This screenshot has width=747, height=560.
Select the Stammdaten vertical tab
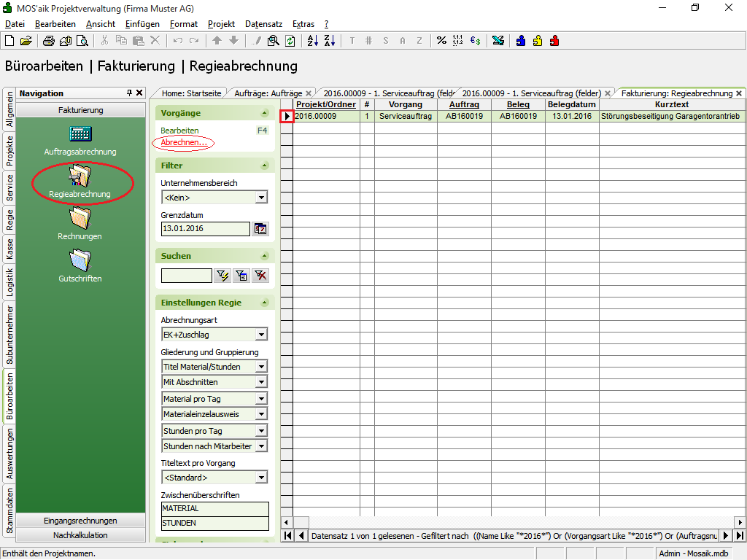click(x=9, y=511)
